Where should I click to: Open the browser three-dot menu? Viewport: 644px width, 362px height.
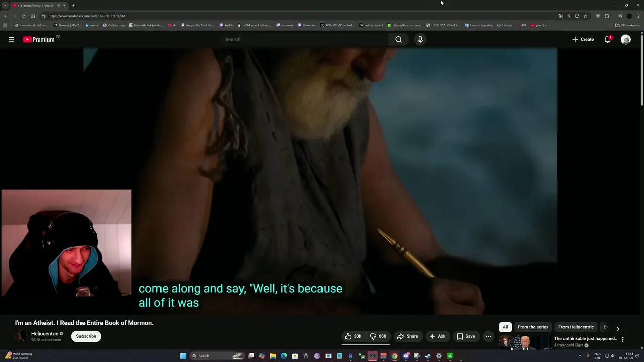[638, 16]
